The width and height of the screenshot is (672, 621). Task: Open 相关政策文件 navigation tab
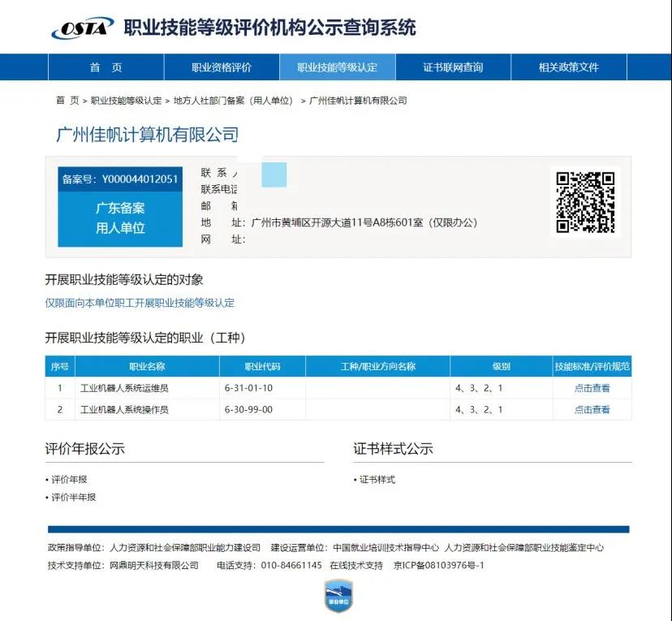point(568,67)
